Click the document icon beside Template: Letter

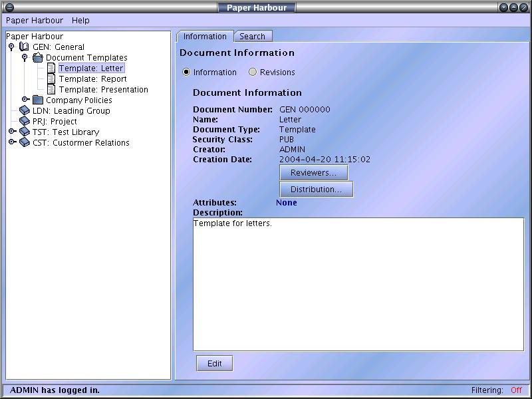click(x=51, y=68)
